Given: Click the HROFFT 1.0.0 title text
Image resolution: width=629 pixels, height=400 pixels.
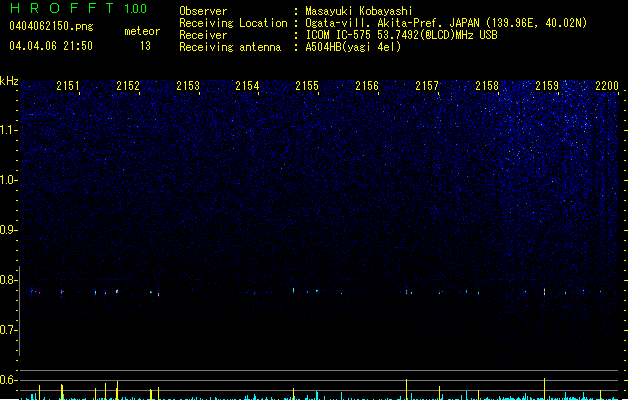Looking at the screenshot, I should point(78,8).
